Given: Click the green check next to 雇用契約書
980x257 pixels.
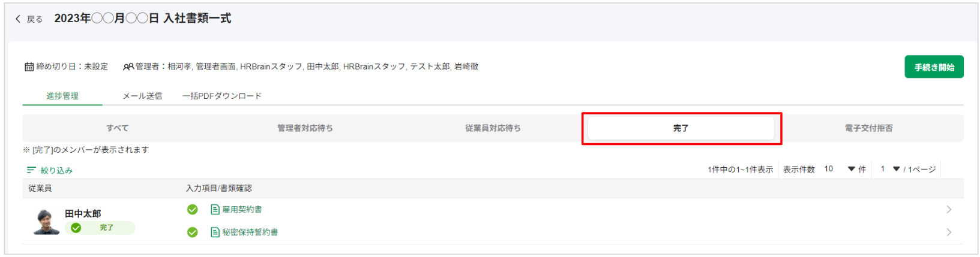Looking at the screenshot, I should coord(193,210).
